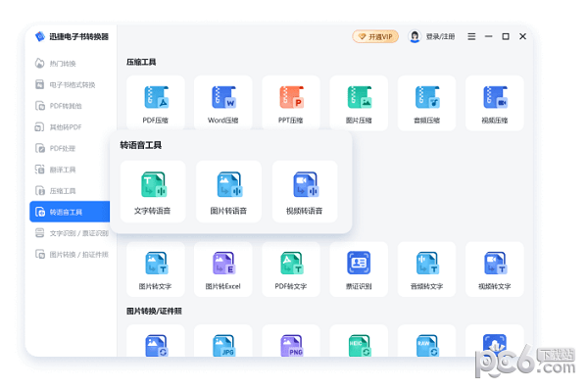
Task: Click the 开通VIP button
Action: tap(375, 36)
